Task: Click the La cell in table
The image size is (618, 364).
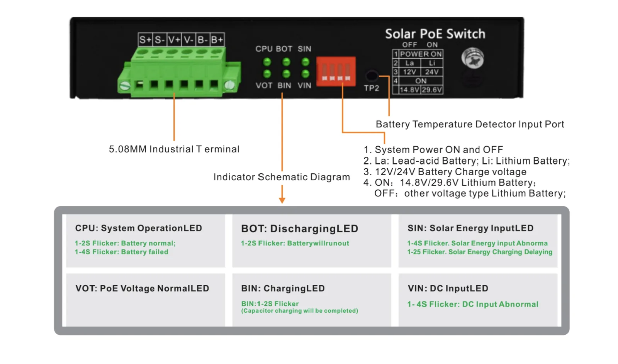Action: 409,63
